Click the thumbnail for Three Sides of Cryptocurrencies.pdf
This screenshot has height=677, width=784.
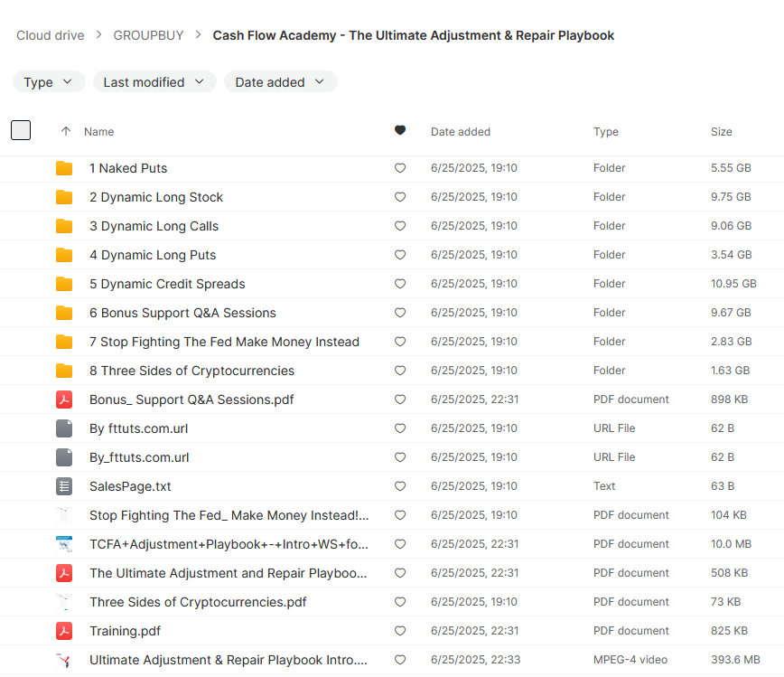[64, 602]
